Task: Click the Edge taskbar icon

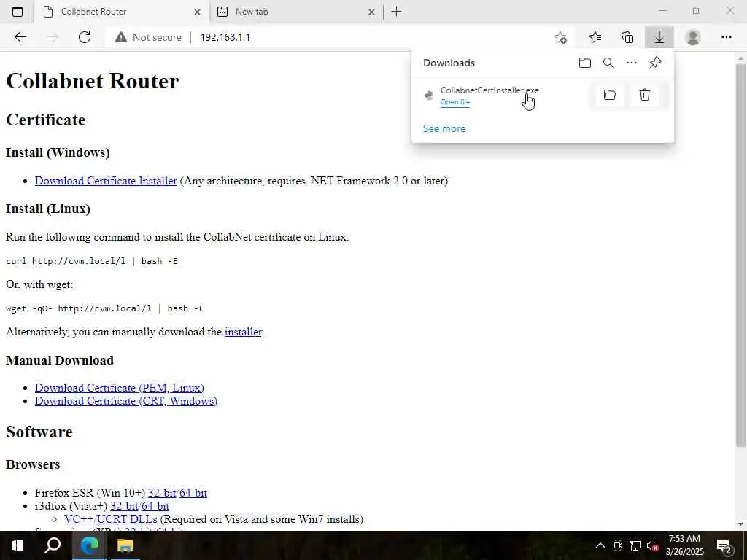Action: click(89, 545)
